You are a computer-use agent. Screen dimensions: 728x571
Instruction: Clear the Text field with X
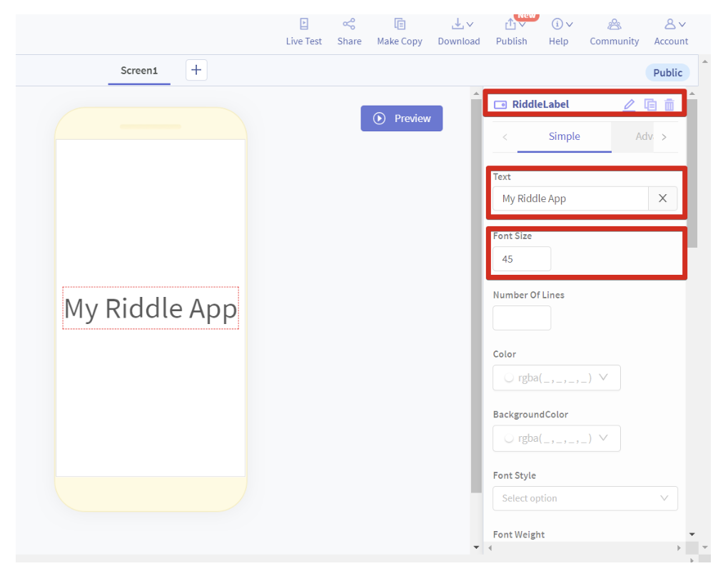662,198
